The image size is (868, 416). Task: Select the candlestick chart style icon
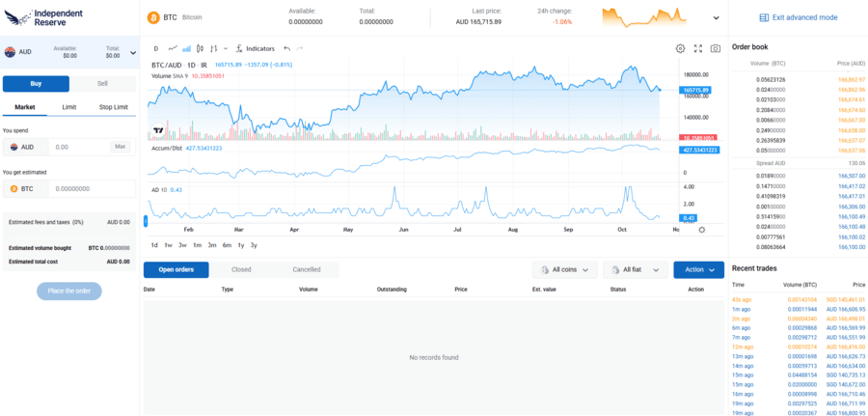[x=200, y=49]
